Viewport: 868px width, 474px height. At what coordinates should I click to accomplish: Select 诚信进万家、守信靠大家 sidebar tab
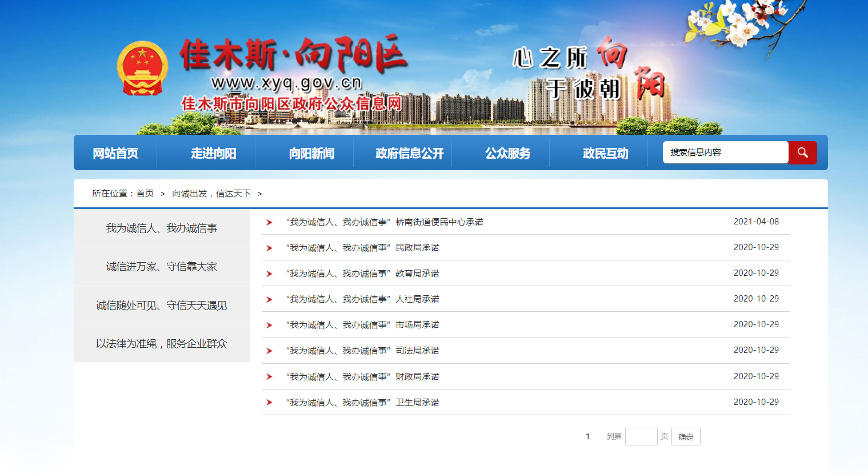tap(162, 267)
